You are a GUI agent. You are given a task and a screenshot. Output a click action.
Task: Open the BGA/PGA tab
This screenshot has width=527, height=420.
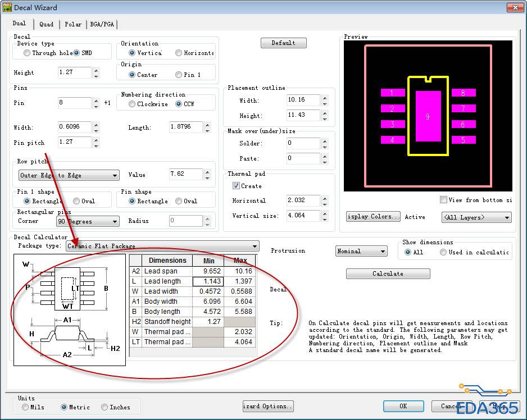(102, 24)
